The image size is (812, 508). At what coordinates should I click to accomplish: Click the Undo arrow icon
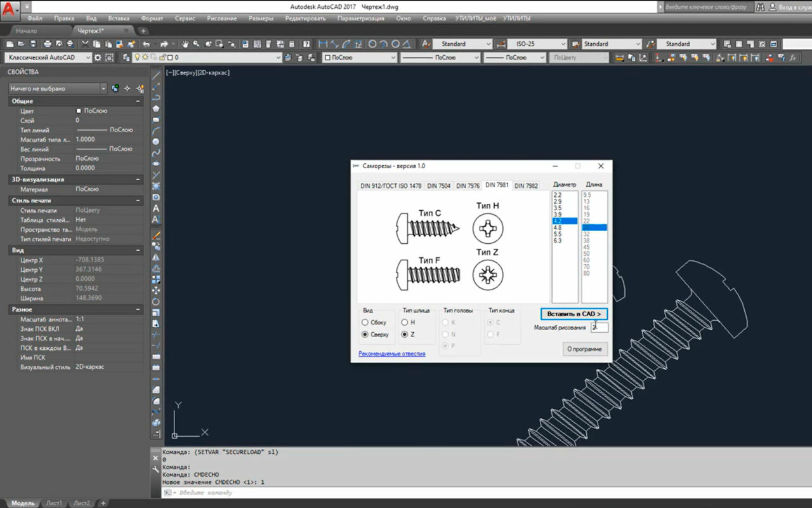(147, 44)
